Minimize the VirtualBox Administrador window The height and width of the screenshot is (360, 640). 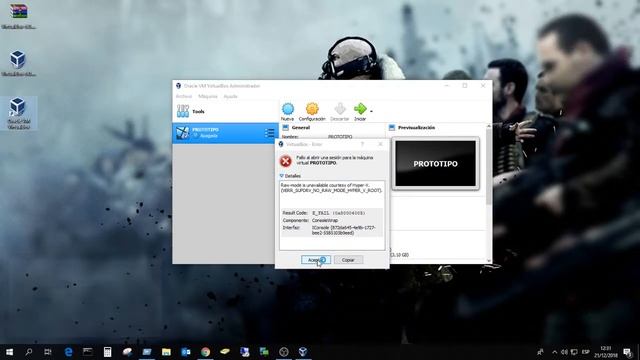click(x=447, y=86)
